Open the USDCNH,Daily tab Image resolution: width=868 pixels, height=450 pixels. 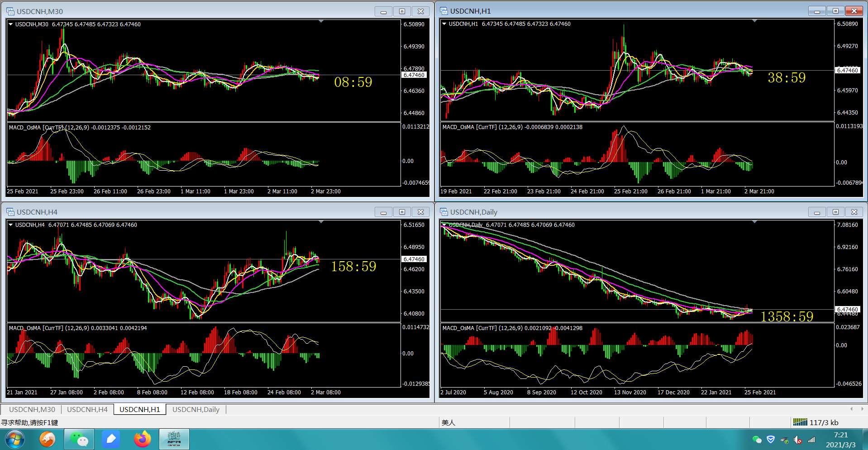point(196,410)
